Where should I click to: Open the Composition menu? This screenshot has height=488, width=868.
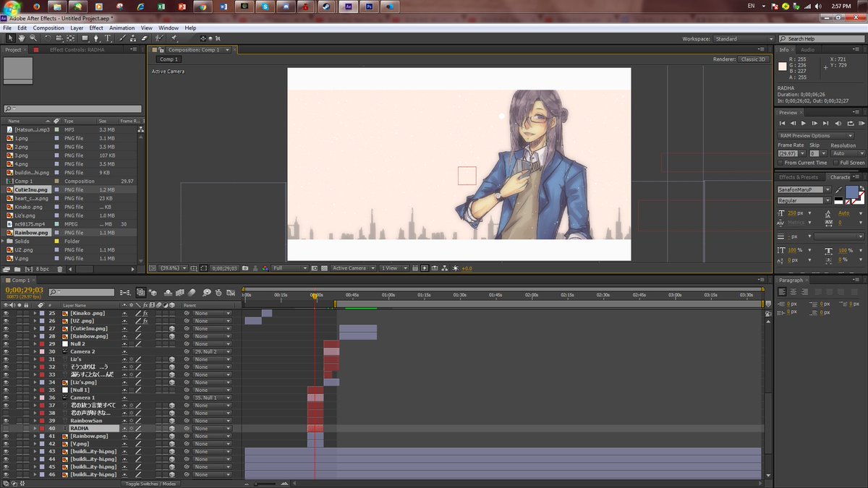pyautogui.click(x=48, y=28)
